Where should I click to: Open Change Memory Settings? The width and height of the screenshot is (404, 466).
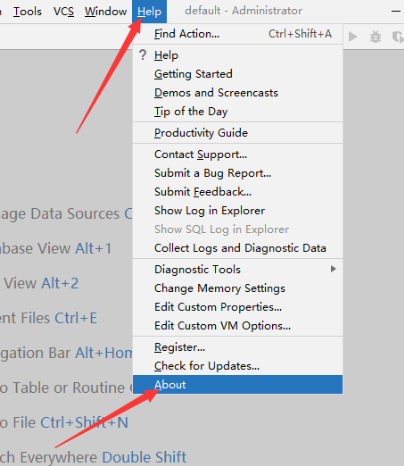point(238,288)
